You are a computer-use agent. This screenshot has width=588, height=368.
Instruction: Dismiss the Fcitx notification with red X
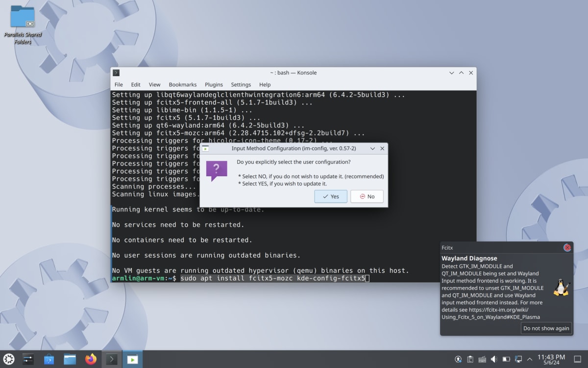(x=567, y=248)
